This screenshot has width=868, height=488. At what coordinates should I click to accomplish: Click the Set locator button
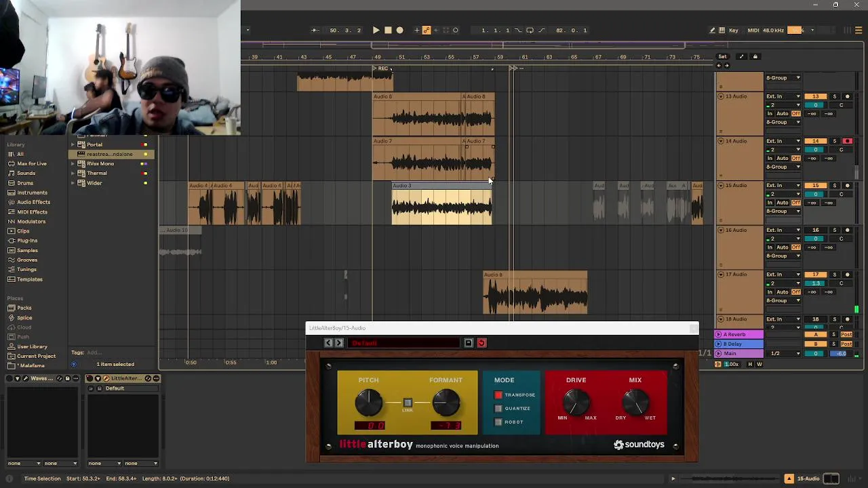(x=722, y=57)
